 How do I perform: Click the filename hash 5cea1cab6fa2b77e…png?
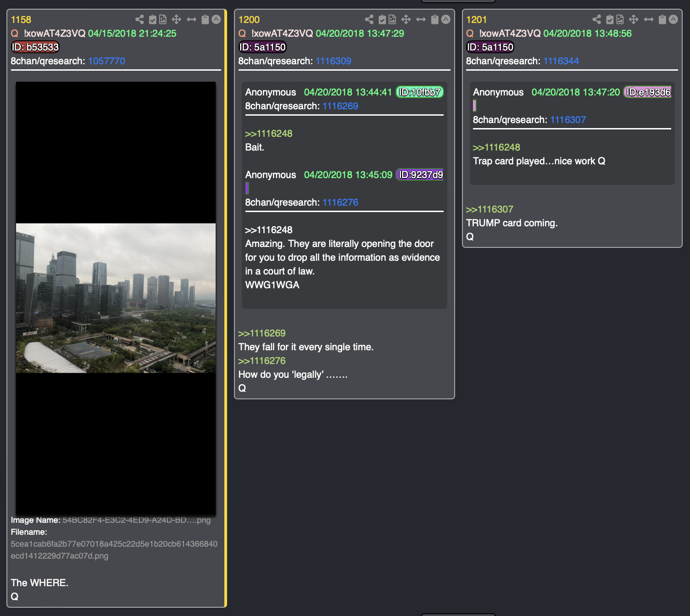(114, 550)
